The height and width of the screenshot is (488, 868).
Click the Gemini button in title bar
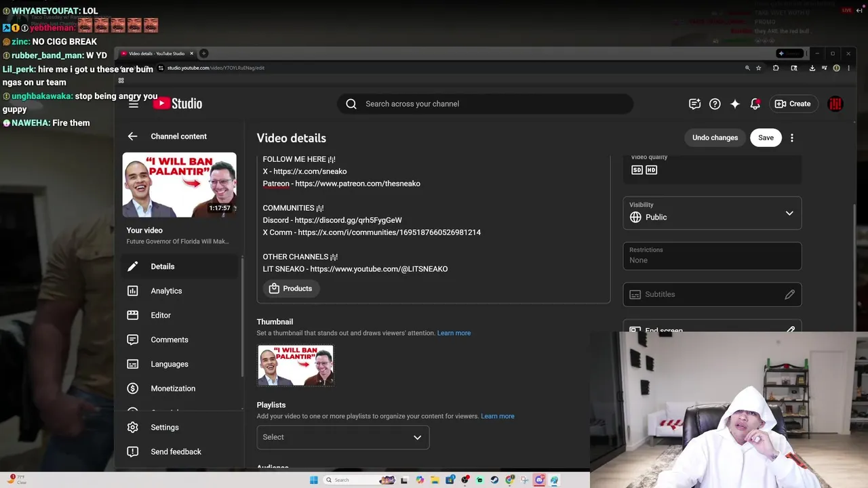click(790, 54)
